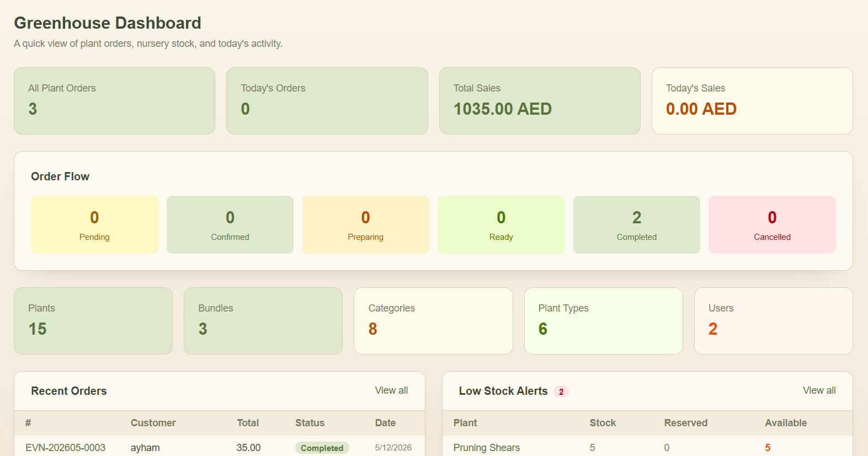This screenshot has height=456, width=868.
Task: Click the Date column header
Action: click(385, 423)
